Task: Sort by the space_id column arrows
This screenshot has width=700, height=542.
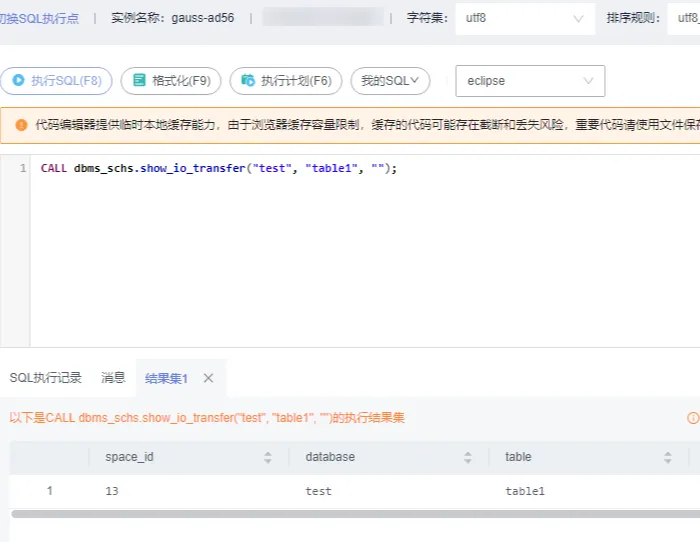Action: [x=267, y=457]
